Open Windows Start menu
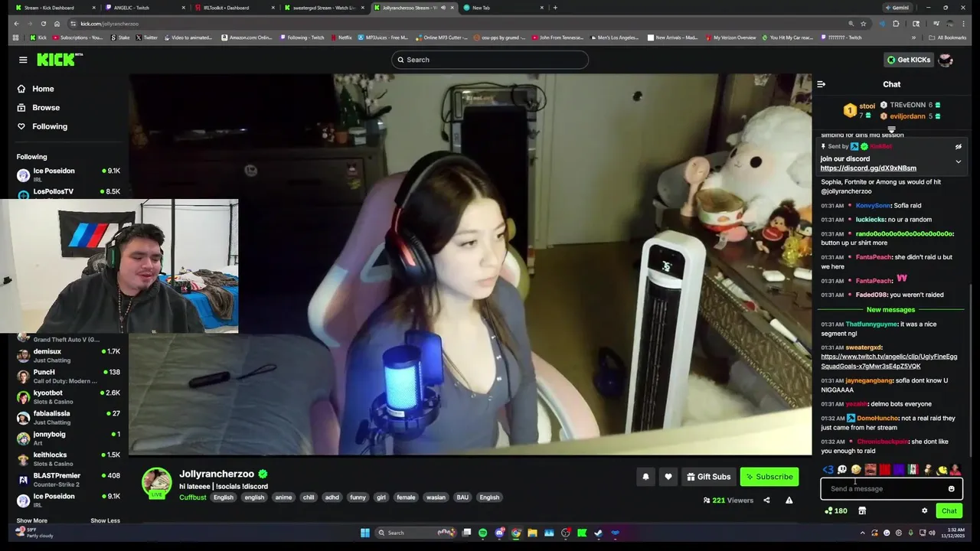The image size is (980, 551). coord(365,533)
